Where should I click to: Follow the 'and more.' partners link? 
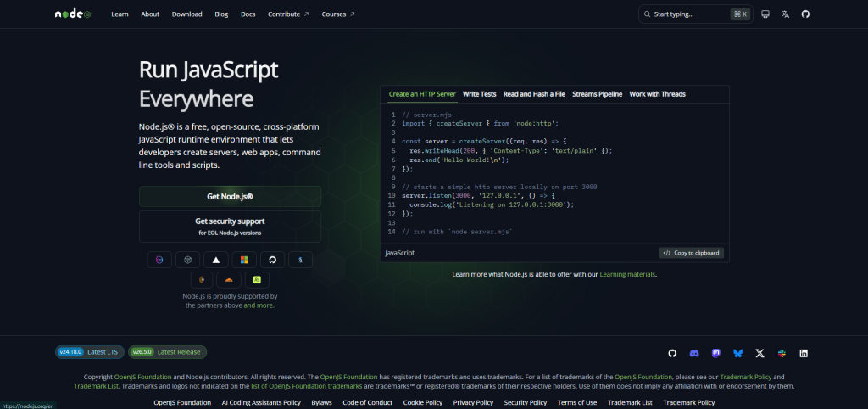259,305
